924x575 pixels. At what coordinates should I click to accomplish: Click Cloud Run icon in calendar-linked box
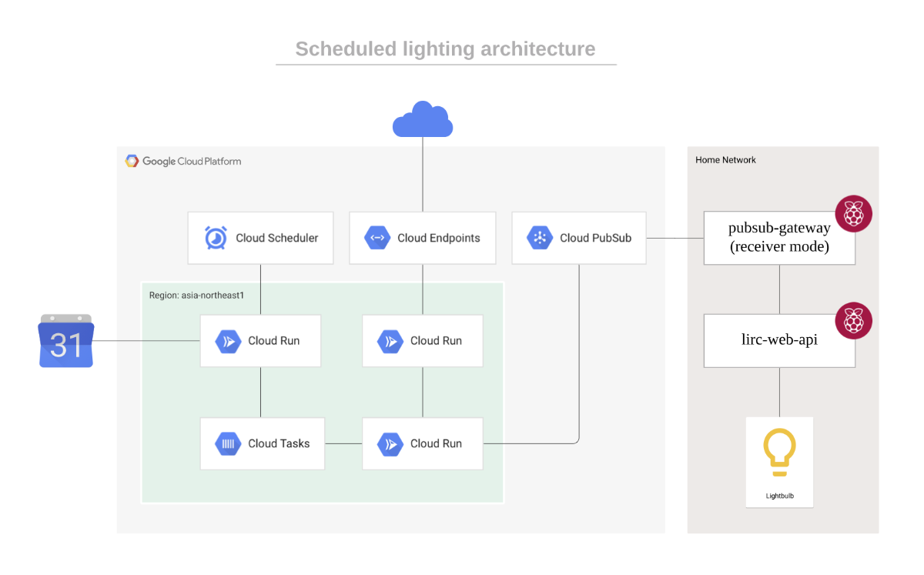229,341
